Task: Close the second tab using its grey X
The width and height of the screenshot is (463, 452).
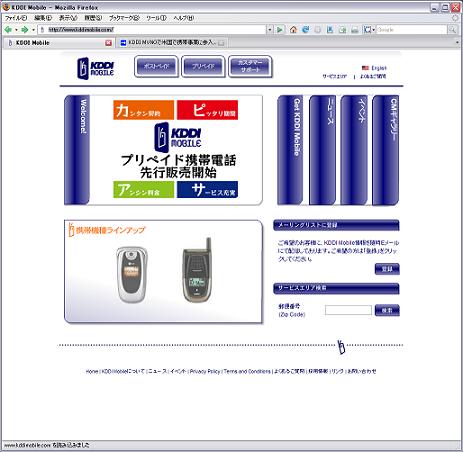Action: coord(221,43)
